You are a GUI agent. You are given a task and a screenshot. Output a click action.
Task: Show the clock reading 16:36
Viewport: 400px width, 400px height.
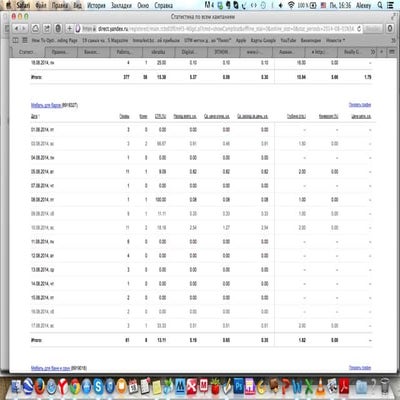[341, 5]
